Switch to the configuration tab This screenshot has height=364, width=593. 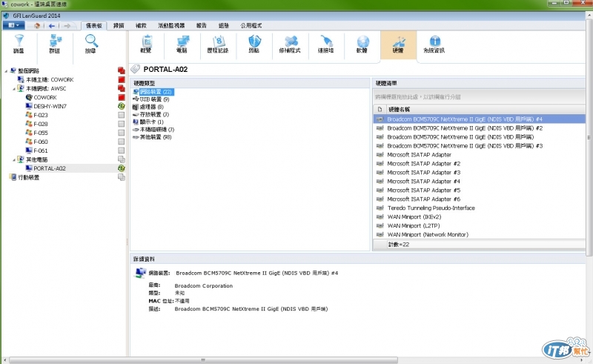pos(224,25)
